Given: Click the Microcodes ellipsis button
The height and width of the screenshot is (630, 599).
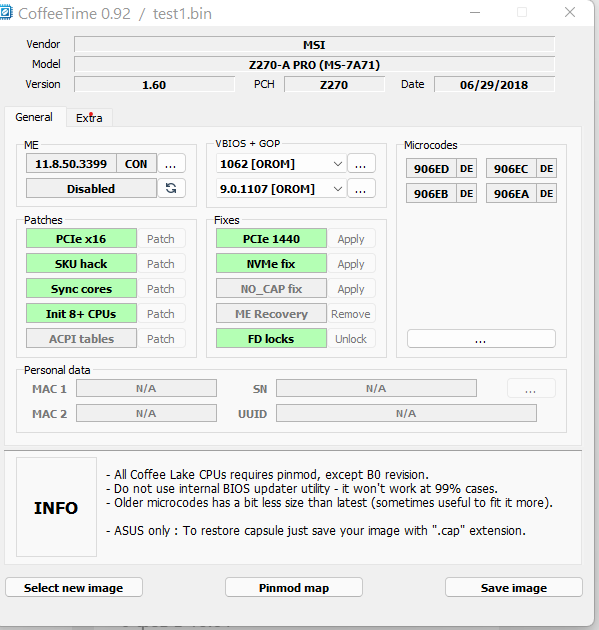Looking at the screenshot, I should click(x=481, y=339).
